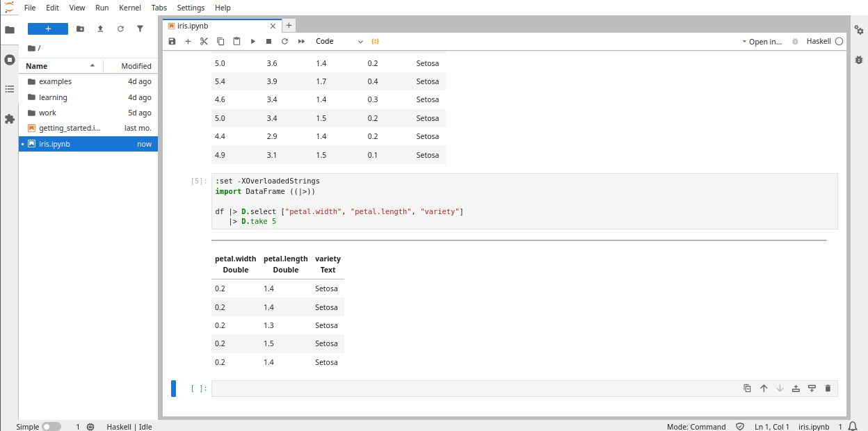Viewport: 868px width, 431px height.
Task: Upload files icon in file browser
Action: pos(100,29)
